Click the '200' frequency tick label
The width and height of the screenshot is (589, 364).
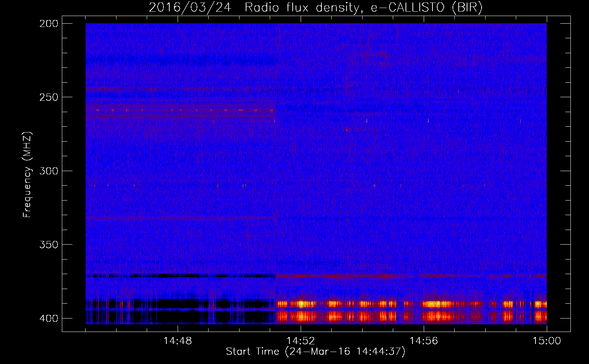point(48,24)
